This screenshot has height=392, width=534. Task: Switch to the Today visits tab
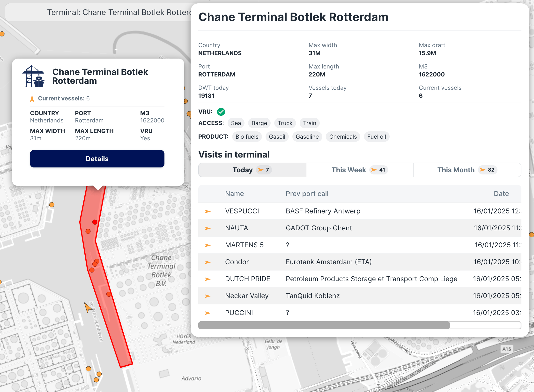(252, 170)
